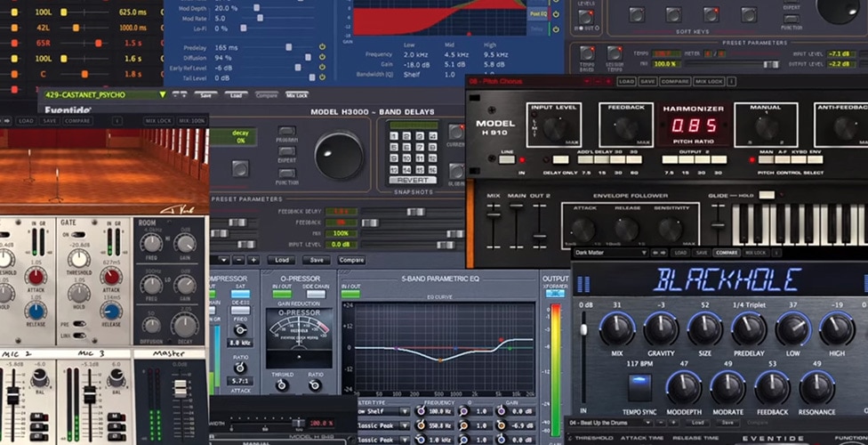Click the Envelope Follower RELEASE knob

pyautogui.click(x=627, y=230)
